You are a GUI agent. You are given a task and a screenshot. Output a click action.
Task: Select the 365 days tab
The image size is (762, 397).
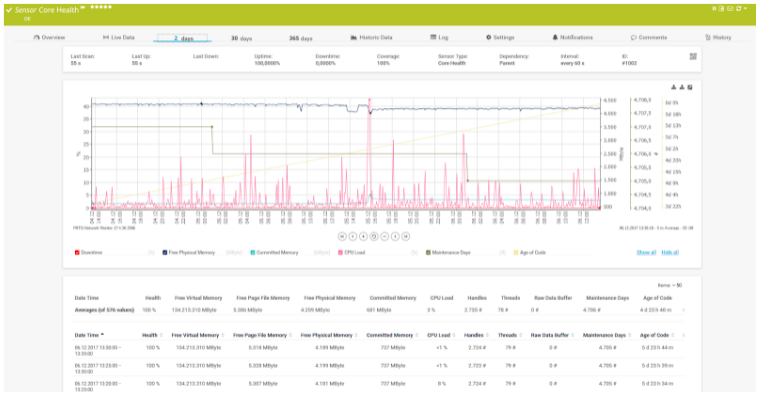(301, 38)
